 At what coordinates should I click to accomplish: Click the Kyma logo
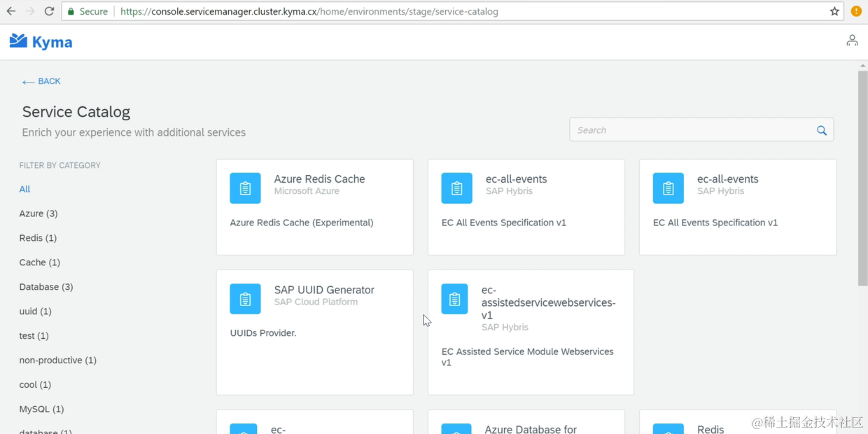pyautogui.click(x=41, y=41)
